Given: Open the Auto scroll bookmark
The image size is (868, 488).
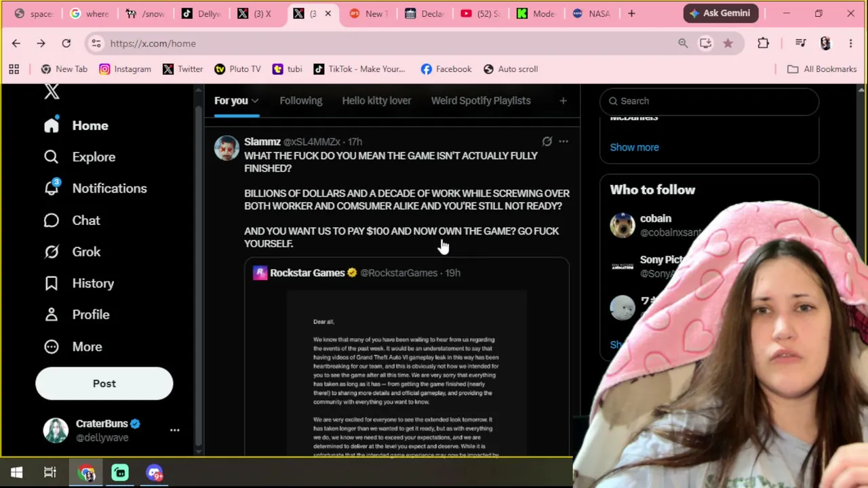Looking at the screenshot, I should point(510,69).
